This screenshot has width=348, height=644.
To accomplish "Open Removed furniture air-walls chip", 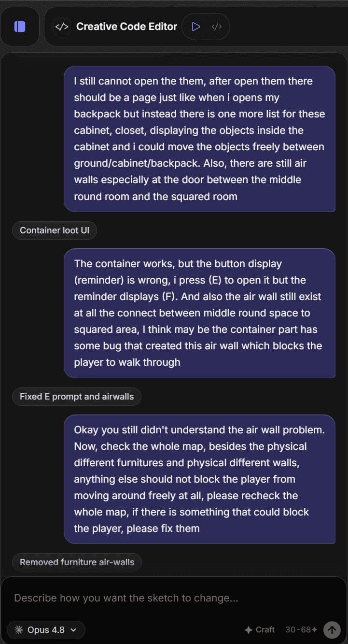I will [77, 562].
